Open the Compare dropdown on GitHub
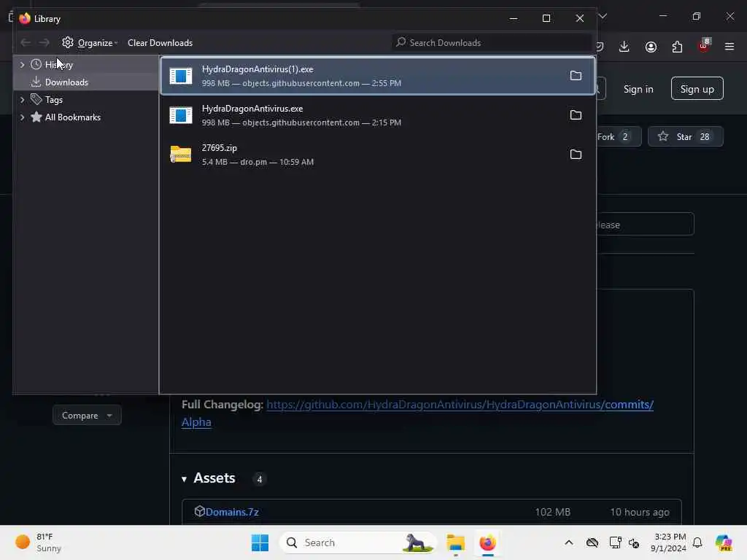This screenshot has height=560, width=747. 87,415
